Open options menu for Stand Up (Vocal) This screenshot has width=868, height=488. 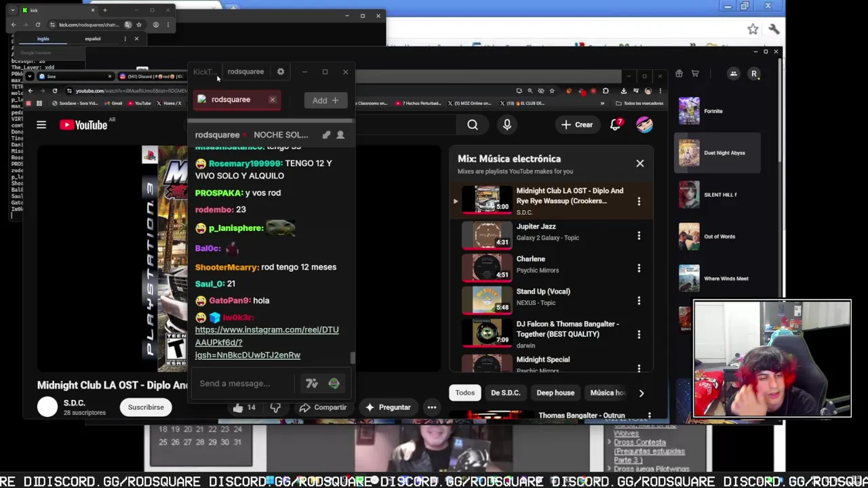coord(639,301)
